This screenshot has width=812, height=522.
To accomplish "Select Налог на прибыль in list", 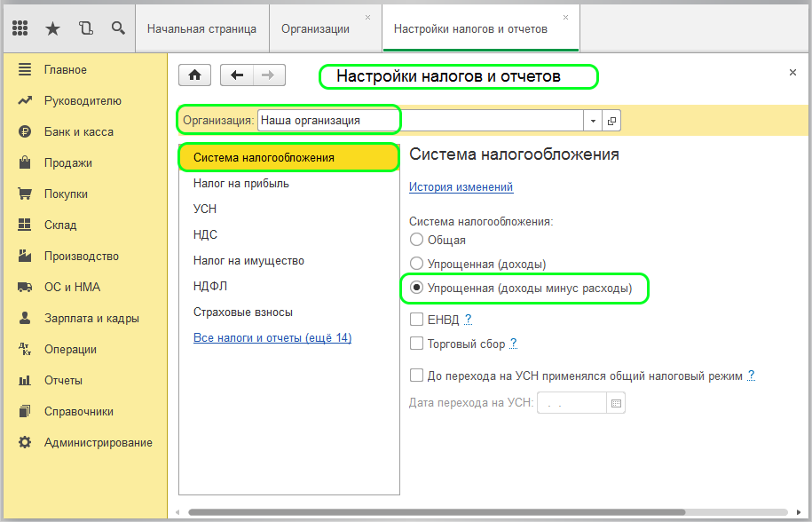I will coord(241,184).
